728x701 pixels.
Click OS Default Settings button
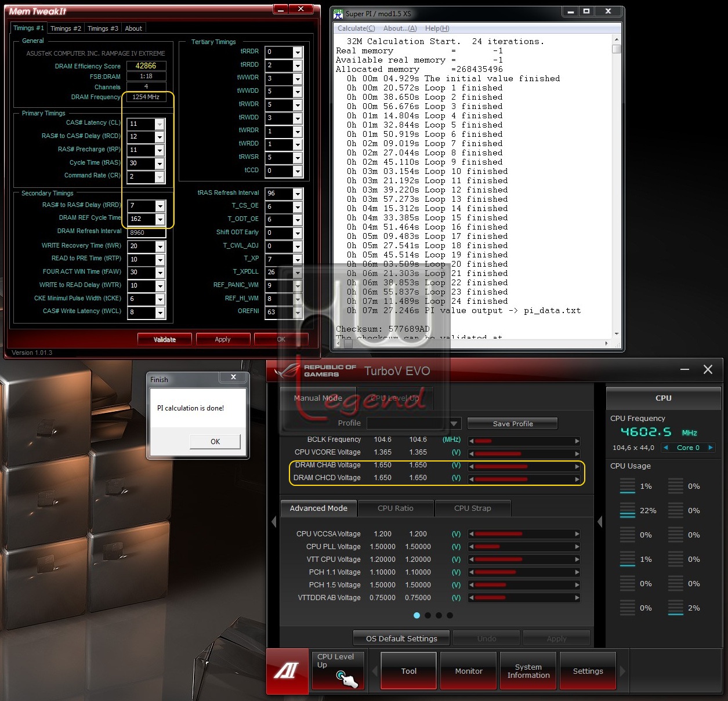401,638
